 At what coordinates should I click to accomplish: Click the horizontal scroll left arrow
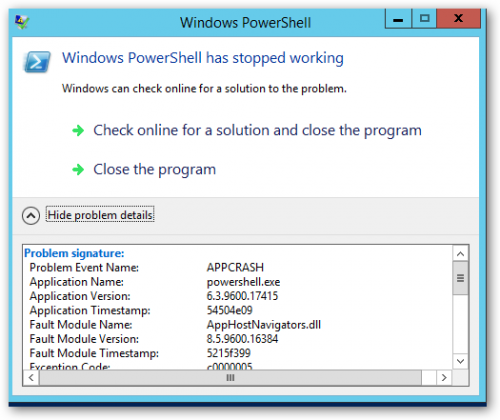coord(31,378)
